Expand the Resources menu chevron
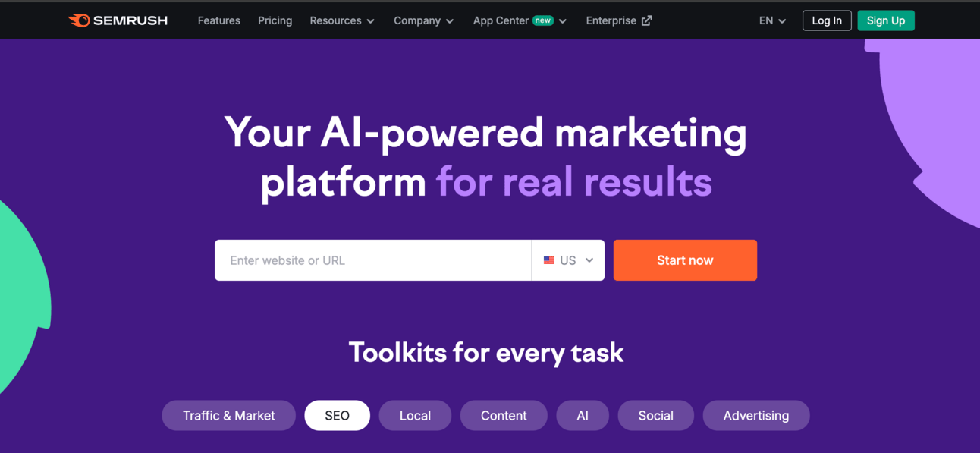The height and width of the screenshot is (453, 980). [371, 21]
